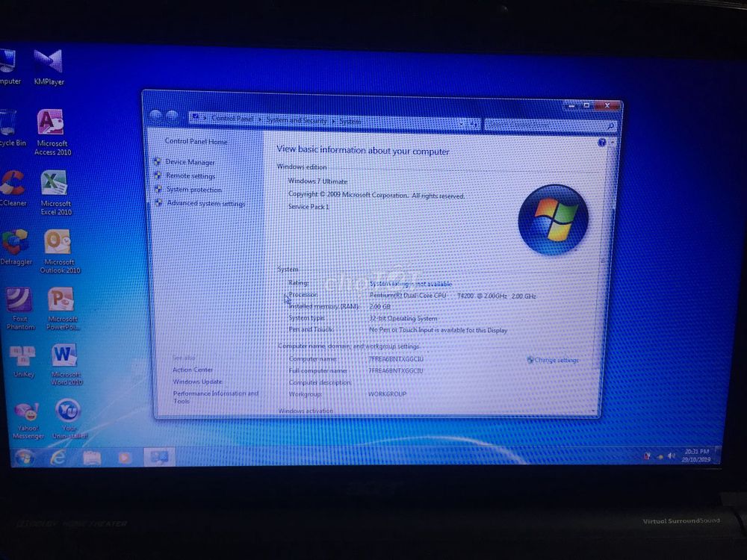Click the Full computer name value

395,371
